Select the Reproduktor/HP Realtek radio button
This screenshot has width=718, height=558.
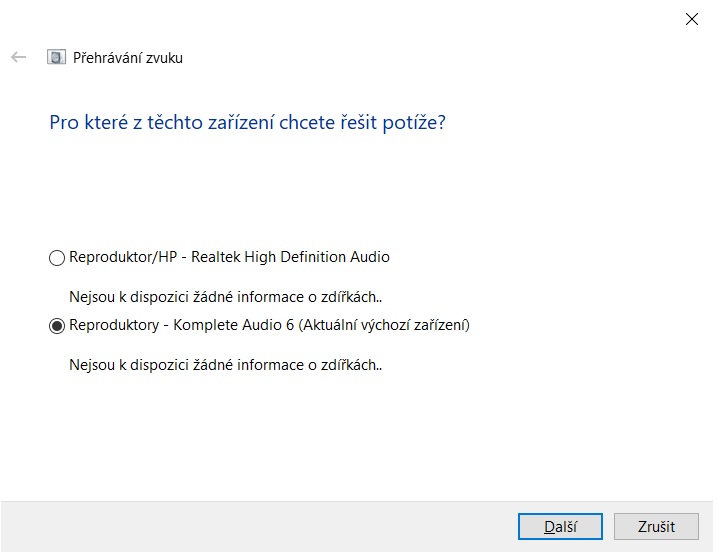click(57, 258)
